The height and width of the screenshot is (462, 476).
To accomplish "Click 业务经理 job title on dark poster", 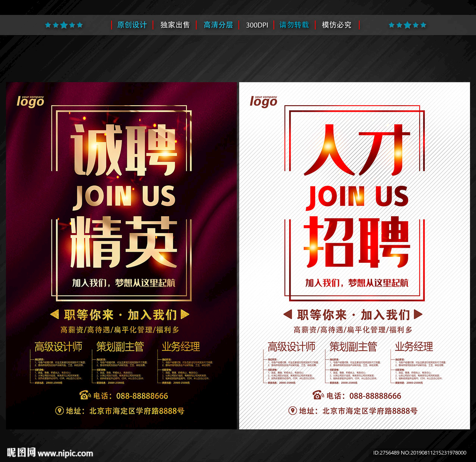I will pyautogui.click(x=181, y=347).
